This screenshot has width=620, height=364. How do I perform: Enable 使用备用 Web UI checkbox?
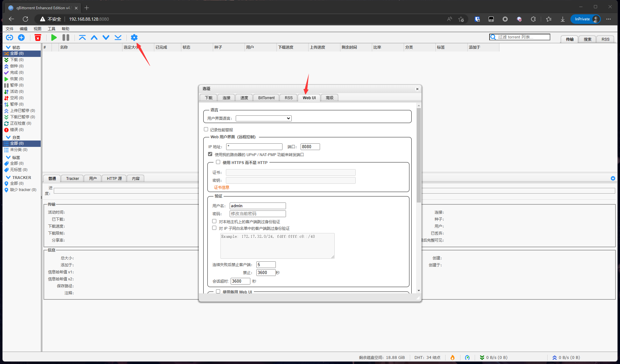[x=218, y=291]
